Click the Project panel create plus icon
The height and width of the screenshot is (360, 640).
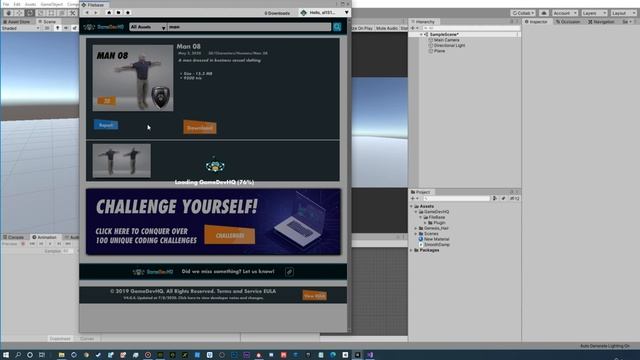413,198
